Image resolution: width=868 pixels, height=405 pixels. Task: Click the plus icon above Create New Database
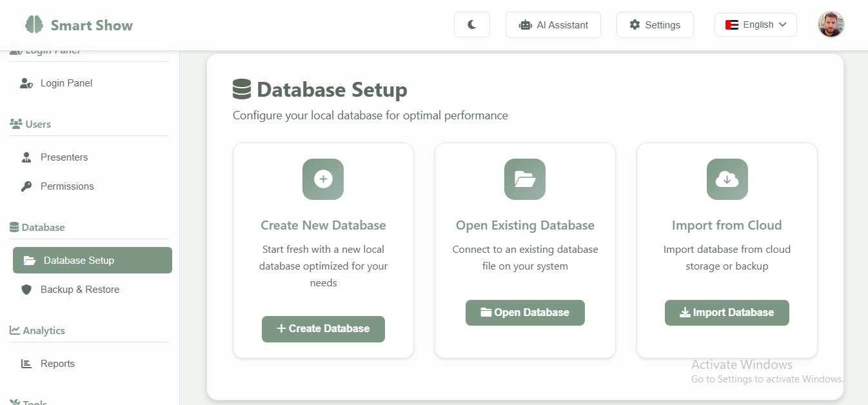(x=323, y=179)
